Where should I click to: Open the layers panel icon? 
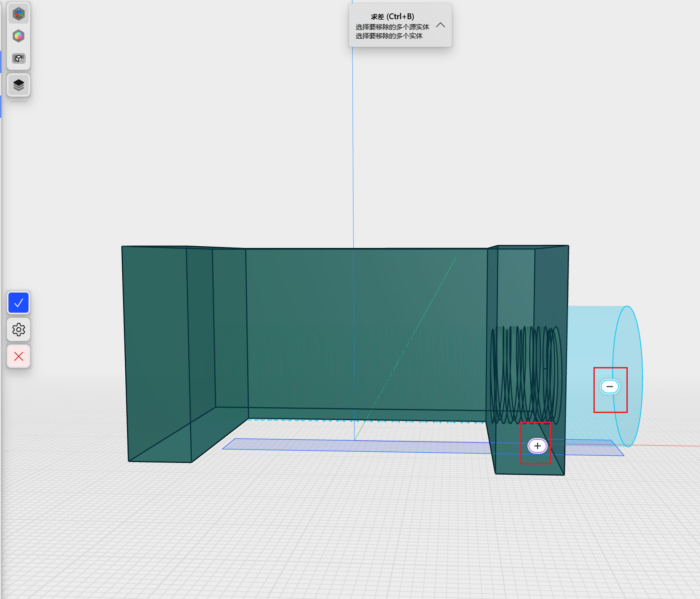click(x=19, y=85)
